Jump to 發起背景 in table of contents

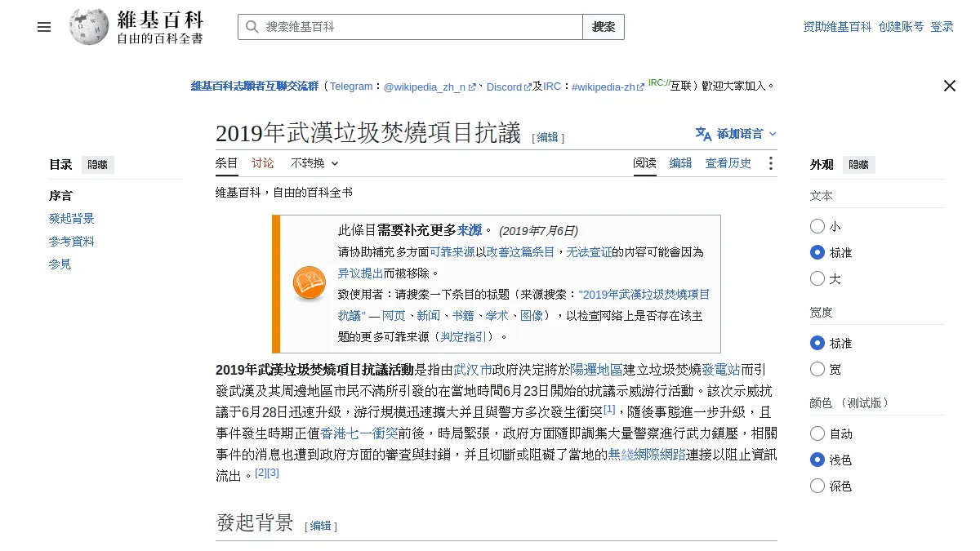click(72, 219)
